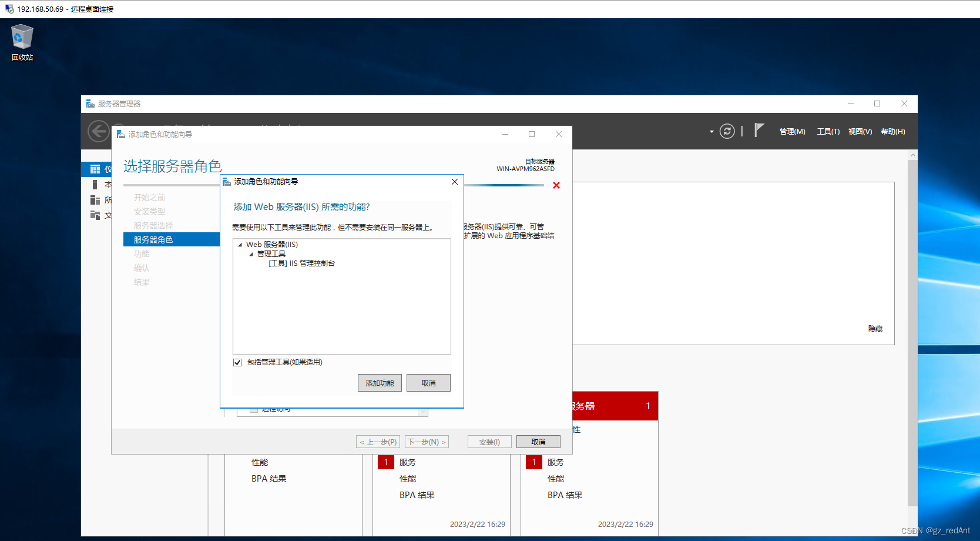The width and height of the screenshot is (980, 541).
Task: Select the Results (结果) wizard step
Action: [142, 282]
